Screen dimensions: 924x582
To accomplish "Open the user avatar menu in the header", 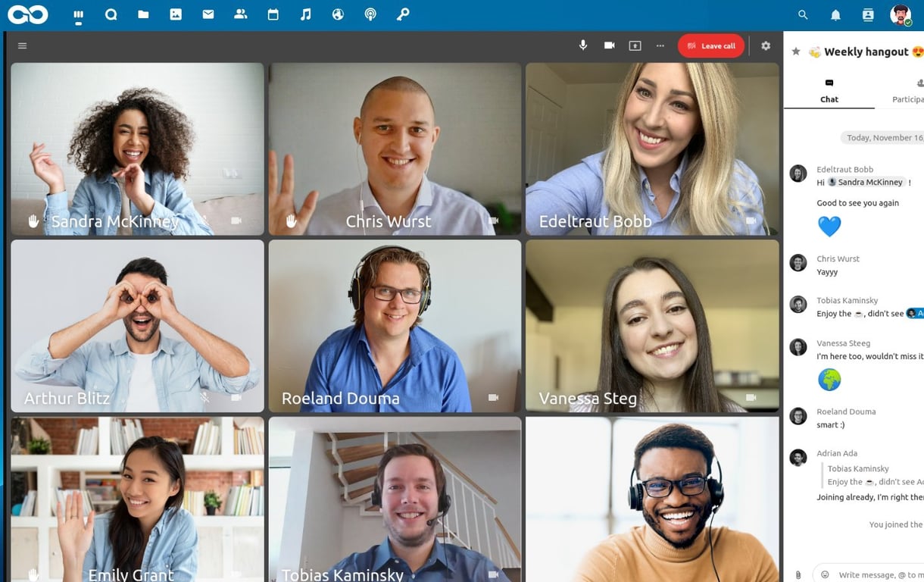I will [901, 14].
